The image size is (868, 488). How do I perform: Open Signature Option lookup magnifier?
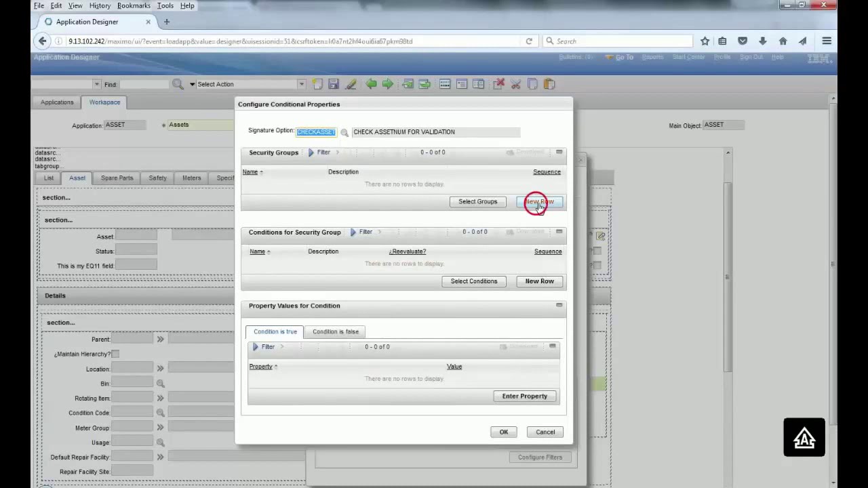tap(344, 132)
